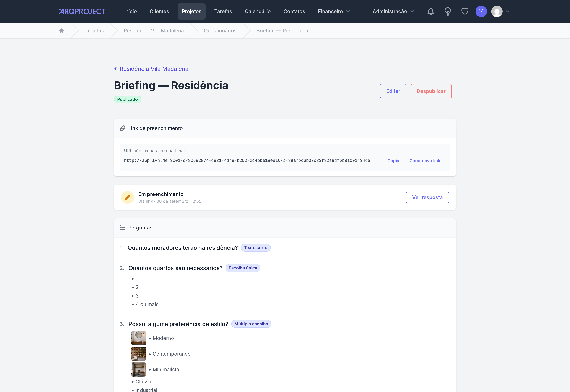Click the Via link timestamp line
570x392 pixels.
(170, 201)
